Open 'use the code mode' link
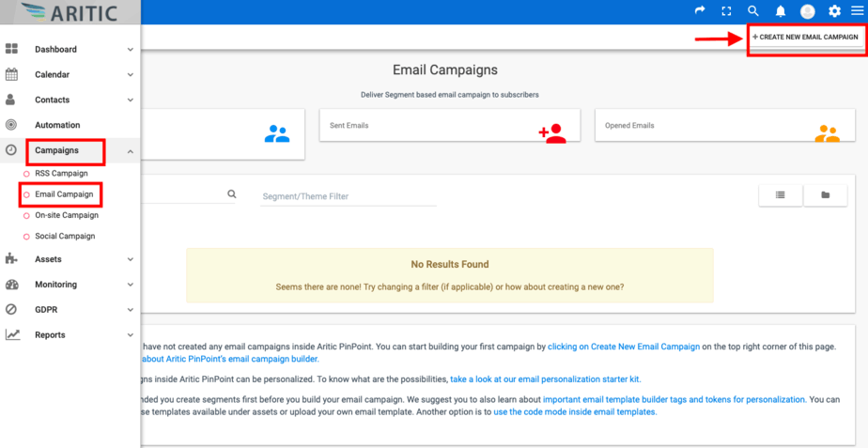This screenshot has height=448, width=868. point(575,412)
